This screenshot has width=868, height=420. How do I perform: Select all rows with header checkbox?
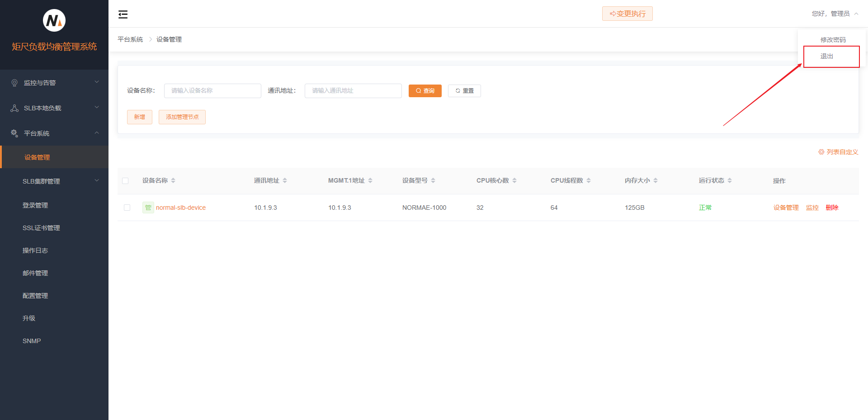click(x=125, y=181)
